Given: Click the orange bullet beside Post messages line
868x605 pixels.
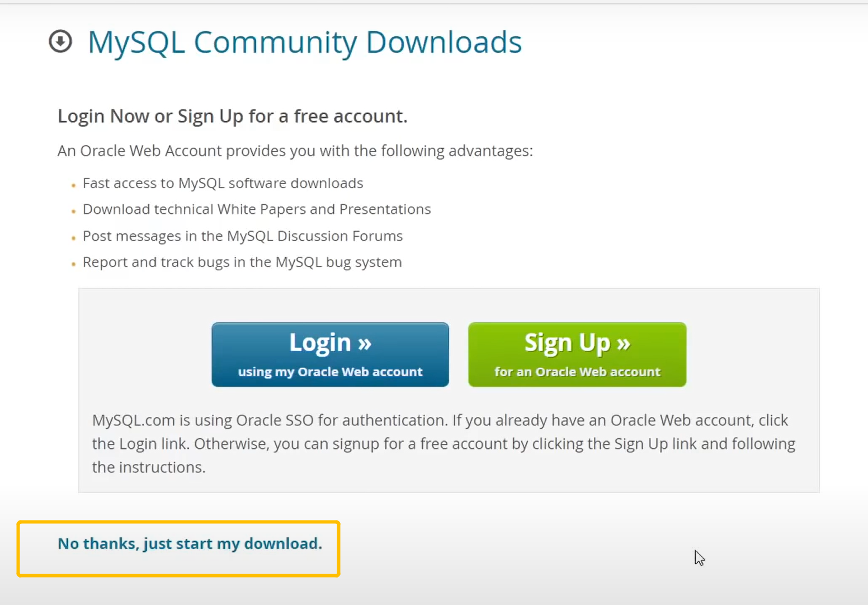Looking at the screenshot, I should click(74, 238).
